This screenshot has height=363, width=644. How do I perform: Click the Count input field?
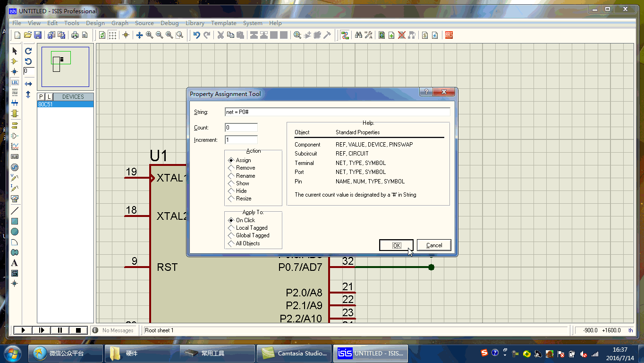tap(241, 128)
